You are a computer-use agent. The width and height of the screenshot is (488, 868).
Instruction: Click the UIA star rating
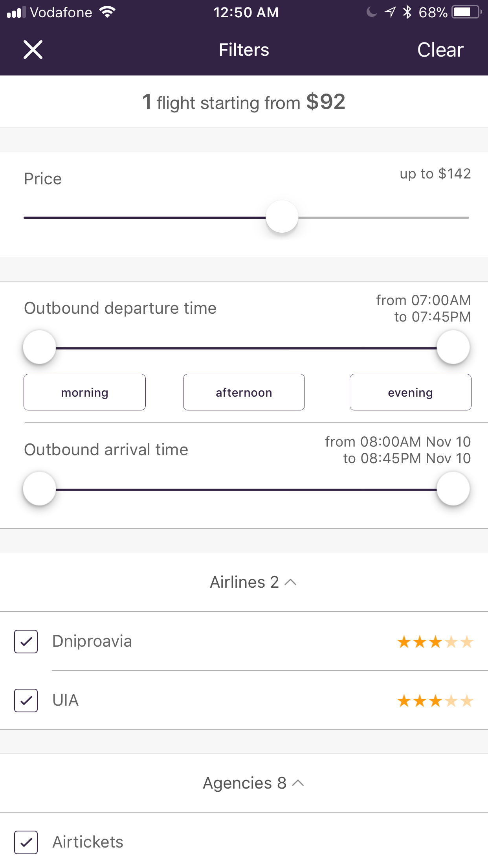[x=435, y=701]
